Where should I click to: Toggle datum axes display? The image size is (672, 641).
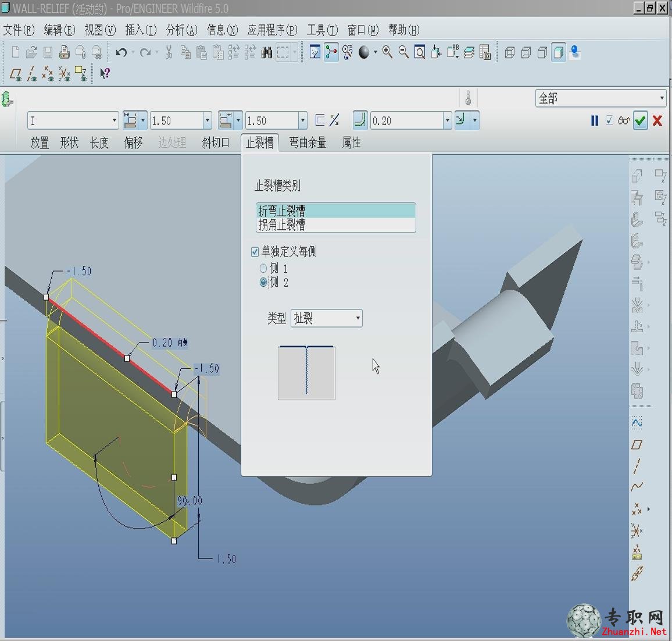[x=32, y=74]
